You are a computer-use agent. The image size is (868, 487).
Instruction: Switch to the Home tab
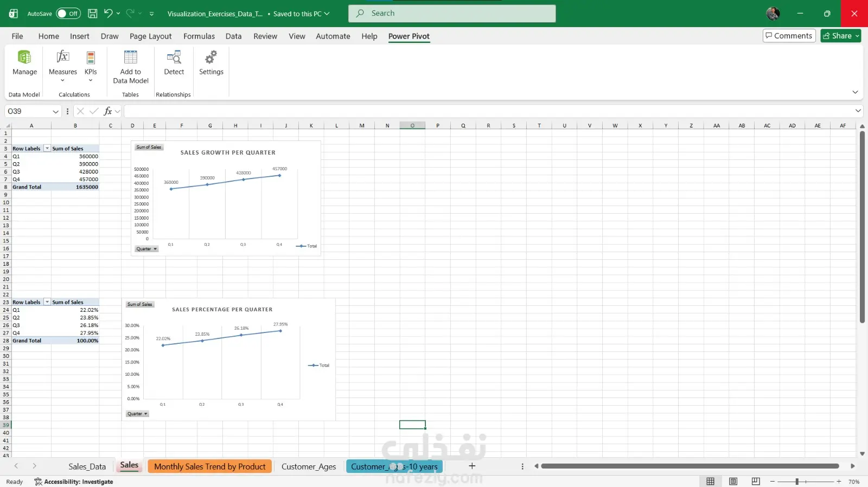49,36
